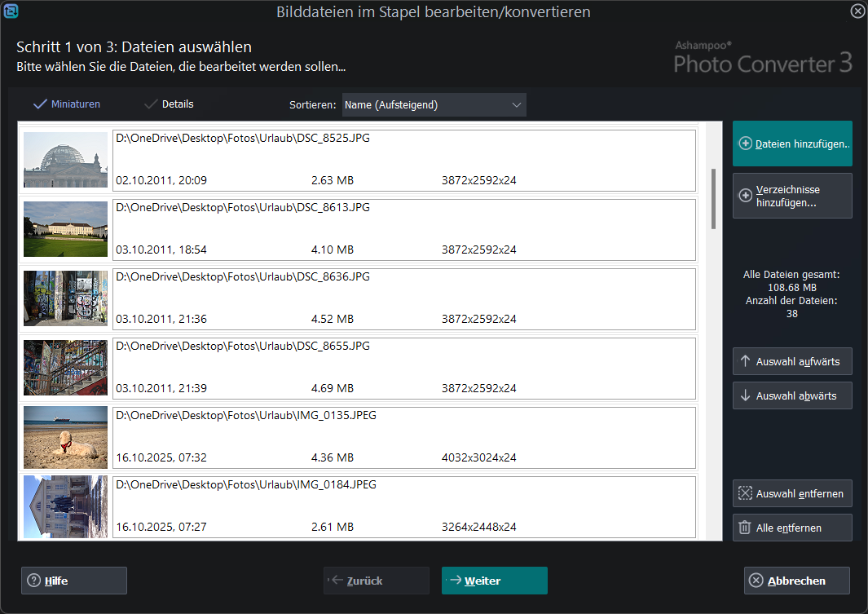This screenshot has height=614, width=868.
Task: Click the Ashampoo app icon in title bar
Action: pos(11,11)
